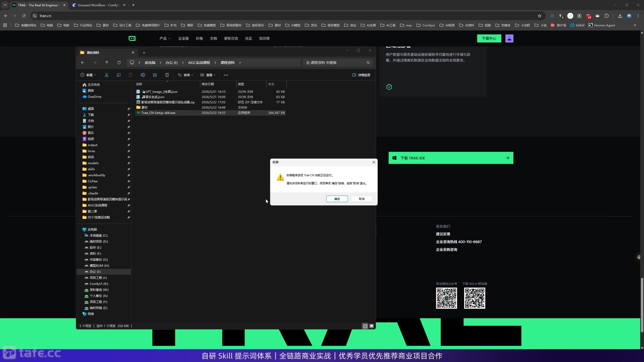Switch to Unsaved Workflow - ComfyUI browser tab
The image size is (644, 362).
coord(99,5)
